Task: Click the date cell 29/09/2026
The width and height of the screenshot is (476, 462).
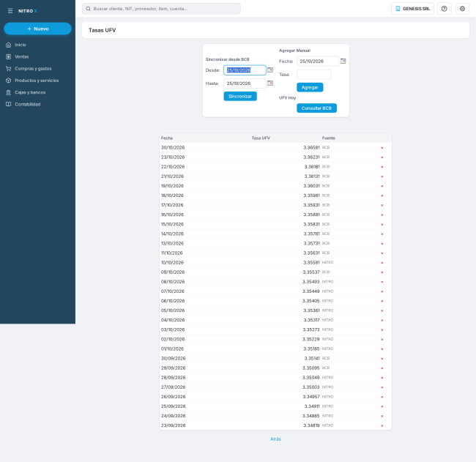Action: tap(173, 368)
